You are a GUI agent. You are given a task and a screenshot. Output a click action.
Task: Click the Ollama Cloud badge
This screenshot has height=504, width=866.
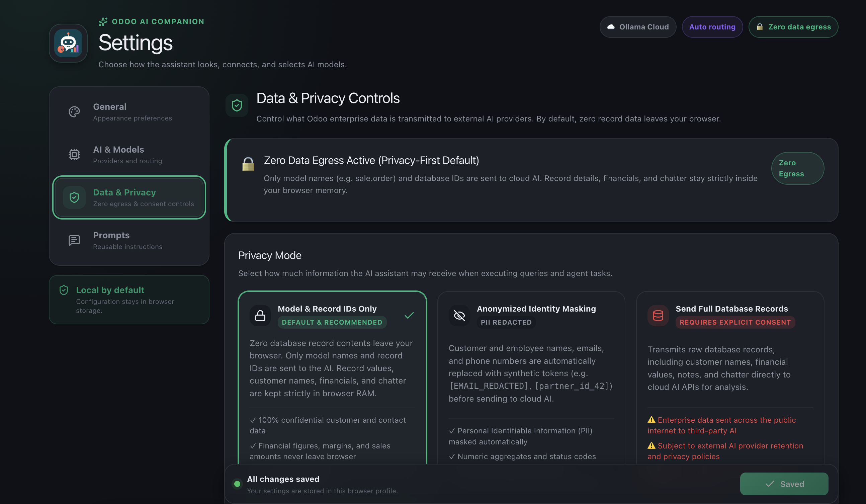(638, 27)
